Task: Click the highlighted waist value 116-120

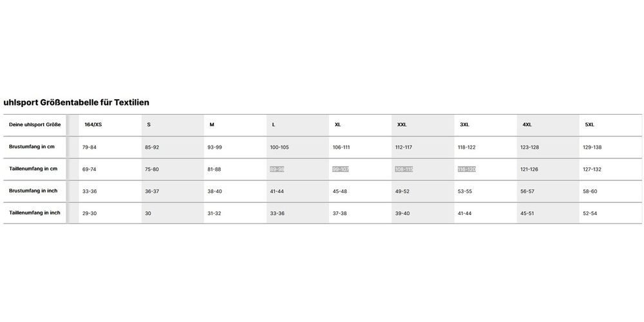Action: 466,169
